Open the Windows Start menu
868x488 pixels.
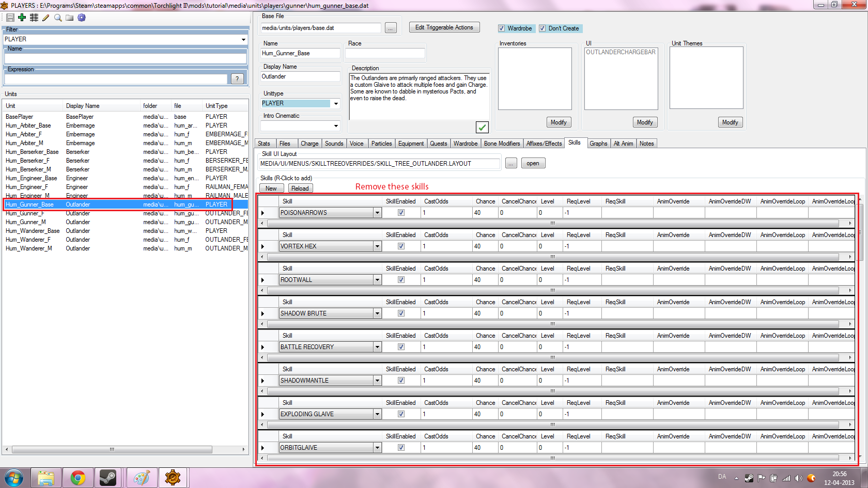click(x=14, y=478)
